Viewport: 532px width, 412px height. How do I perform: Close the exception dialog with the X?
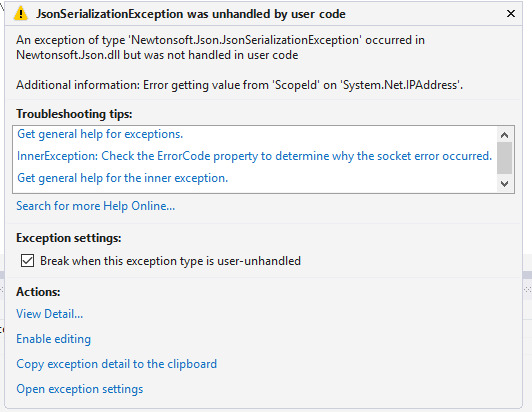511,14
